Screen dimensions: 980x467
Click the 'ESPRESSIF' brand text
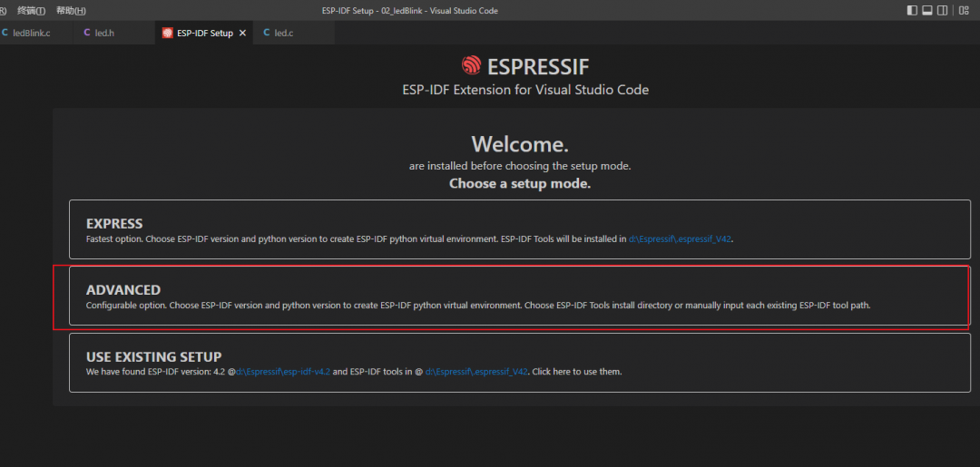538,66
